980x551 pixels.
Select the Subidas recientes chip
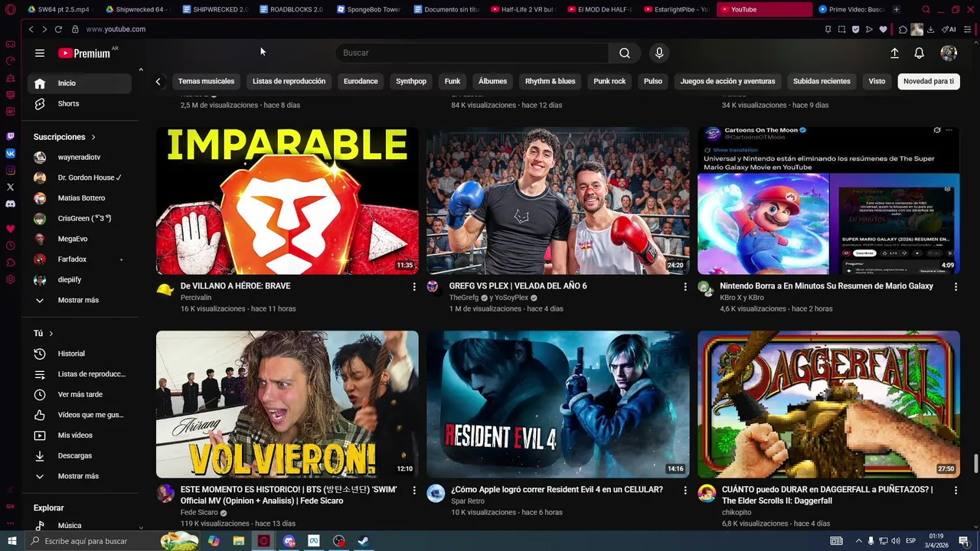pyautogui.click(x=822, y=81)
